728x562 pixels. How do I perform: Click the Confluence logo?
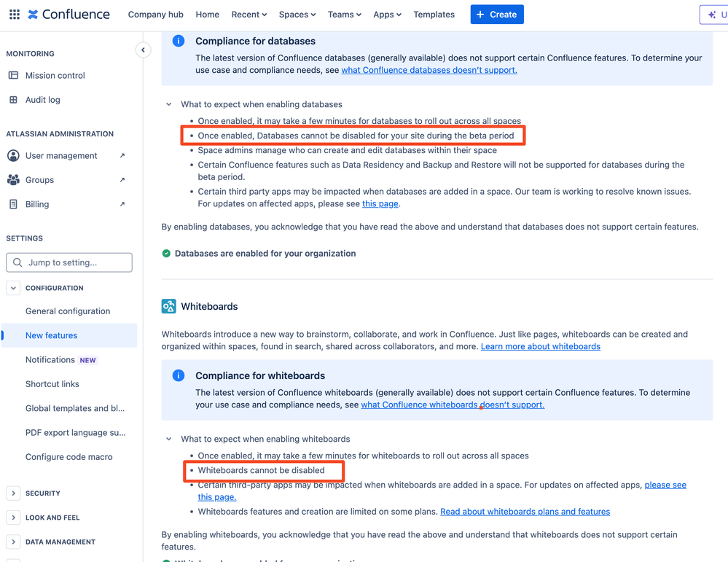click(x=69, y=15)
